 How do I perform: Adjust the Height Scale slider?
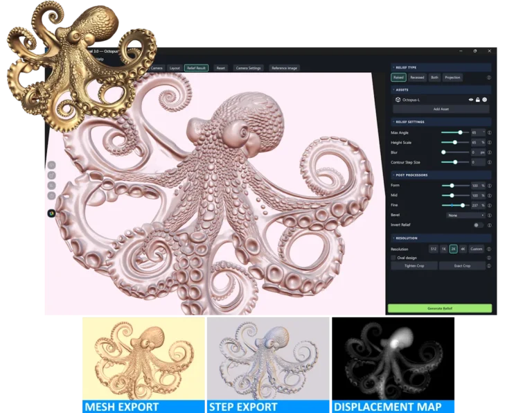click(454, 143)
